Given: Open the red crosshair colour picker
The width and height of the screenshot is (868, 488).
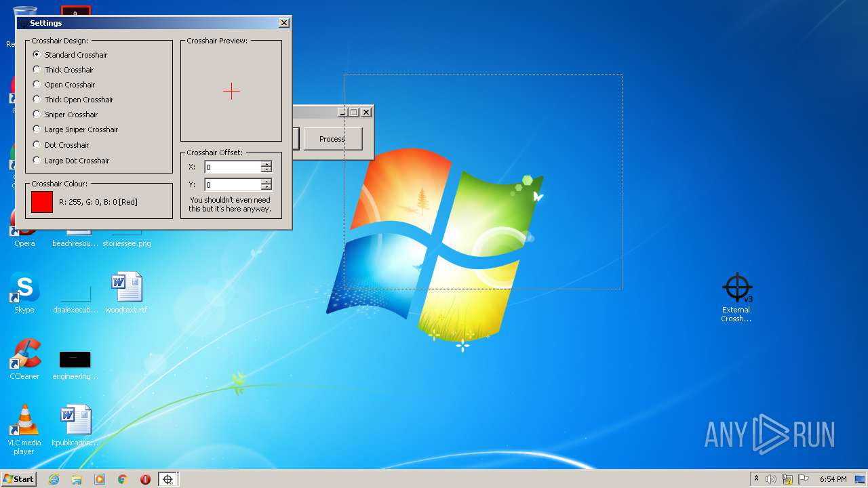Looking at the screenshot, I should [42, 202].
